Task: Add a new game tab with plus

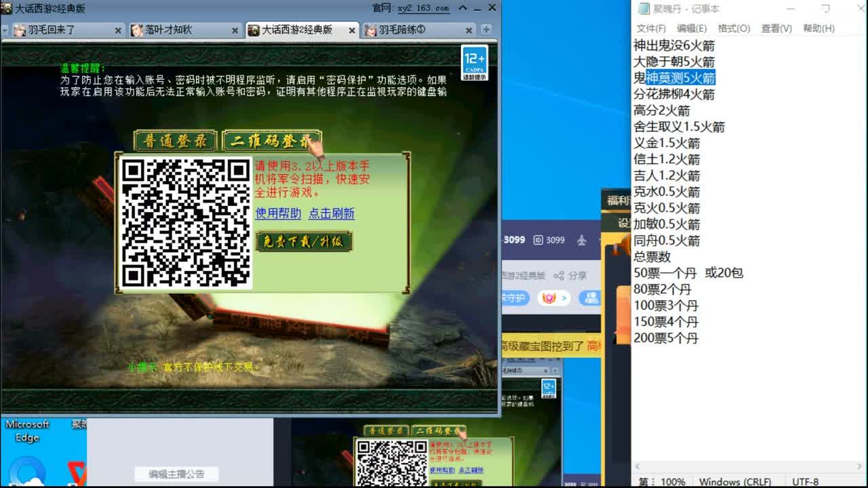Action: point(486,30)
